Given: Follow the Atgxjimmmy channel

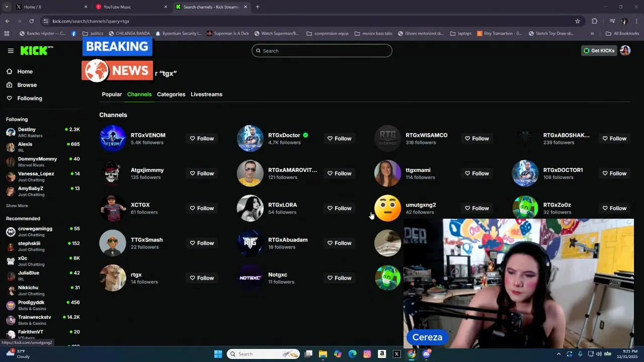Looking at the screenshot, I should click(x=202, y=173).
